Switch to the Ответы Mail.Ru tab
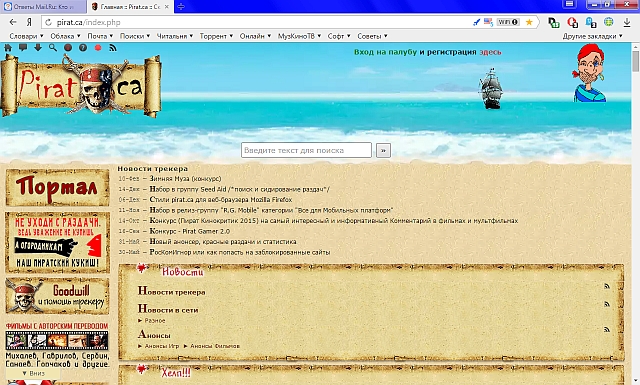Screen dimensions: 640x385 43,7
